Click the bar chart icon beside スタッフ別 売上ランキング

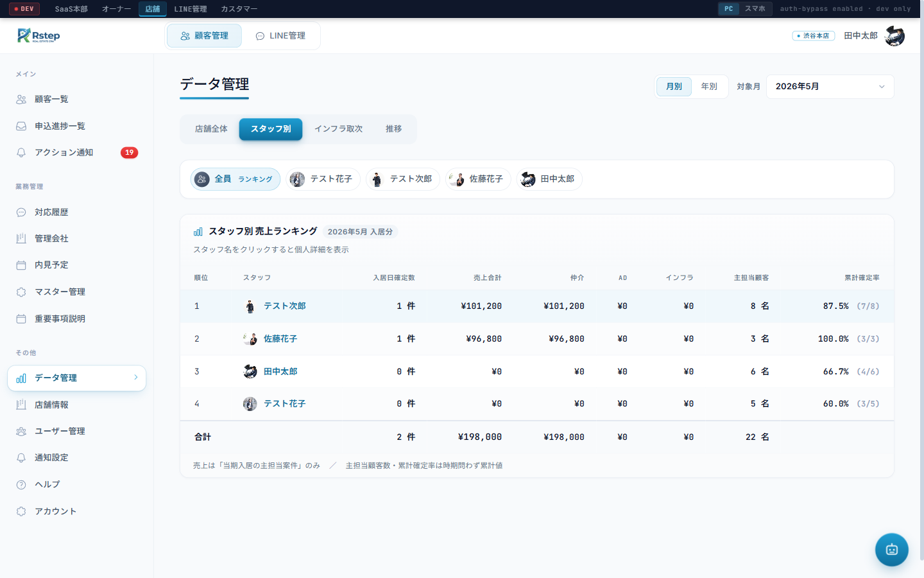[x=198, y=232]
